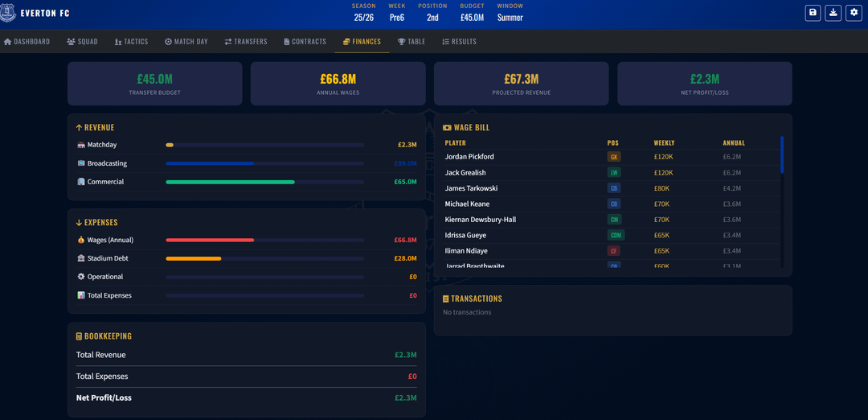Switch to the Squad tab
Screen dimensions: 868x420
click(83, 42)
